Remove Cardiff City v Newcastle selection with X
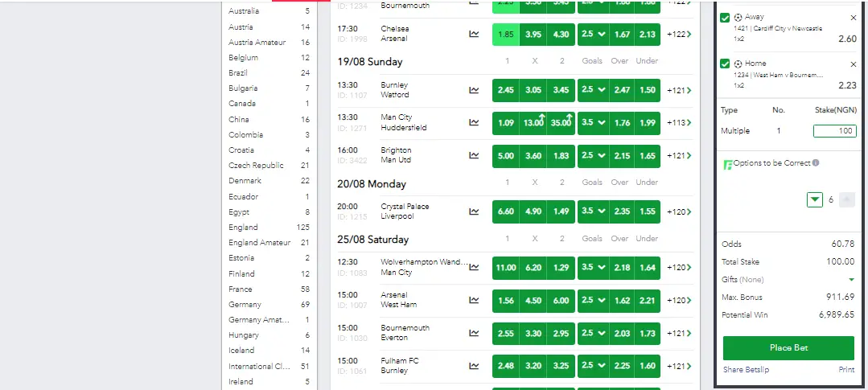The image size is (868, 390). pos(854,18)
